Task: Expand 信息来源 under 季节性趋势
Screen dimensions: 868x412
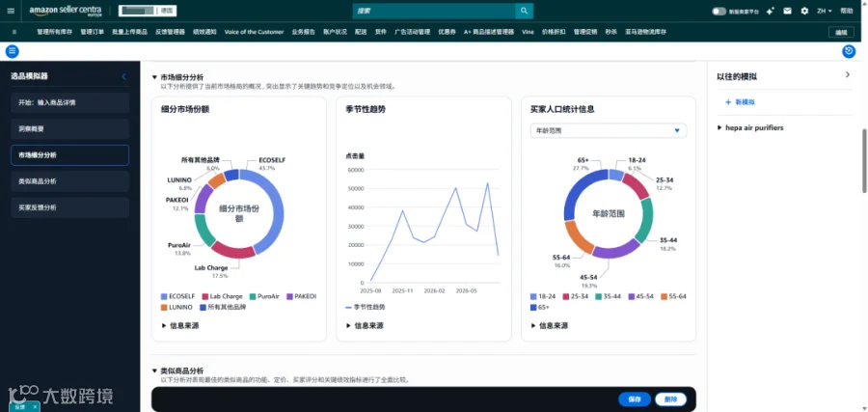Action: coord(365,325)
